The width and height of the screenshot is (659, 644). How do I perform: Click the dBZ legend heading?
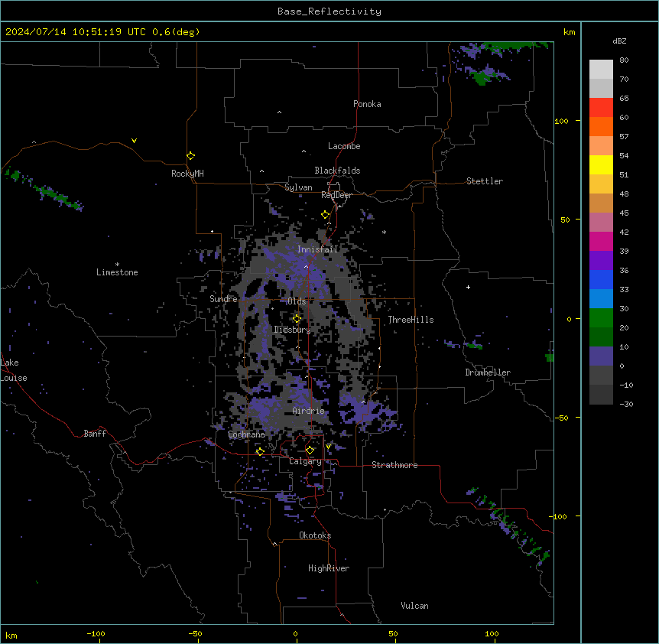pyautogui.click(x=619, y=41)
